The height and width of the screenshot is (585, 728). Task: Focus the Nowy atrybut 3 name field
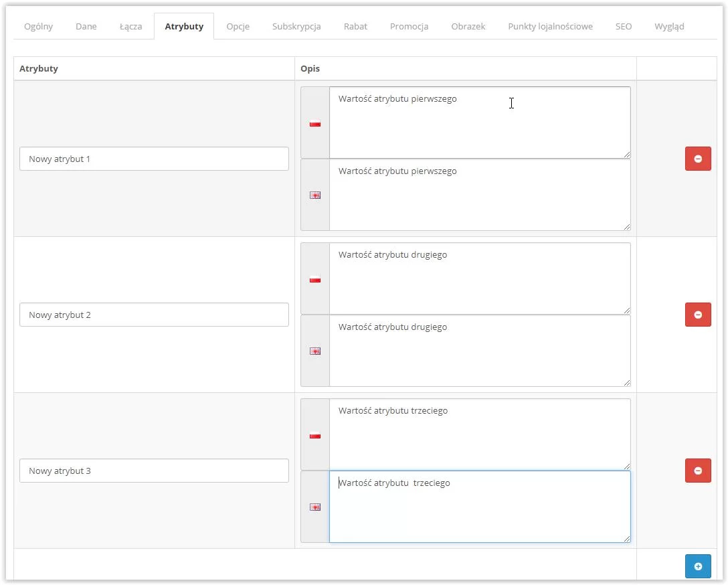point(154,471)
